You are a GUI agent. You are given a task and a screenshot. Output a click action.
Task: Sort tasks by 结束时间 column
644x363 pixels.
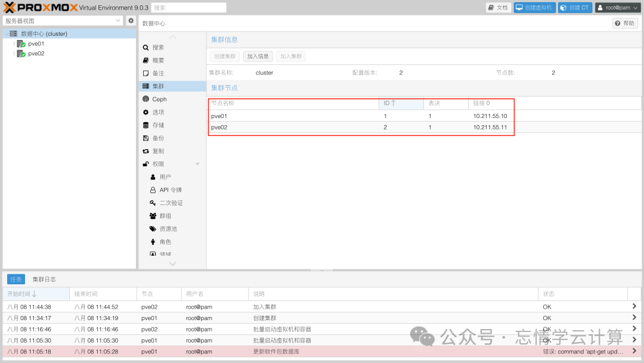103,294
